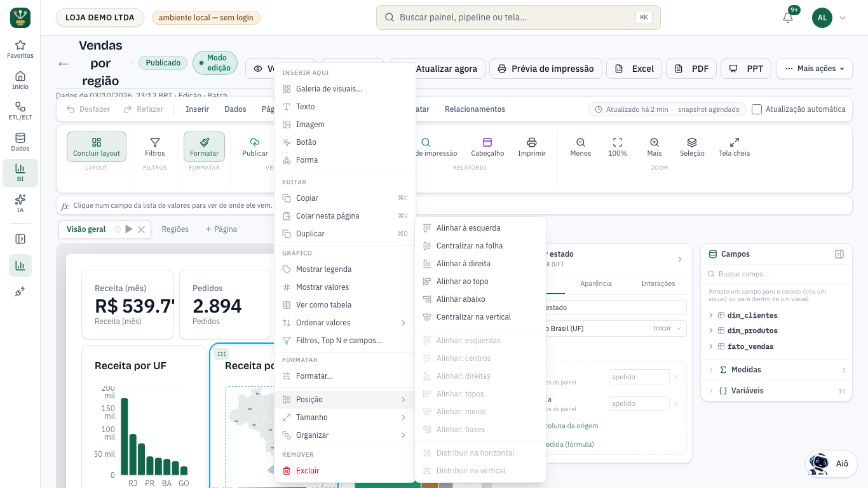This screenshot has width=868, height=488.
Task: Zoom in with the Mais icon
Action: [654, 147]
